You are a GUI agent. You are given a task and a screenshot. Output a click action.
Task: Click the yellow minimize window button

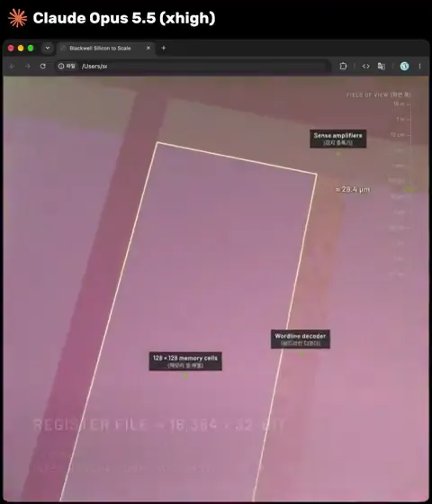click(x=21, y=48)
